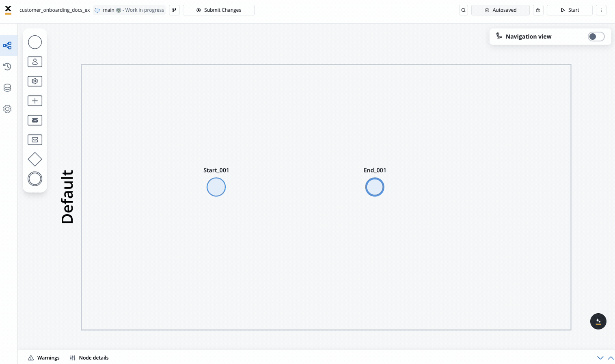The image size is (615, 364).
Task: Open the search magnifier button
Action: click(464, 10)
